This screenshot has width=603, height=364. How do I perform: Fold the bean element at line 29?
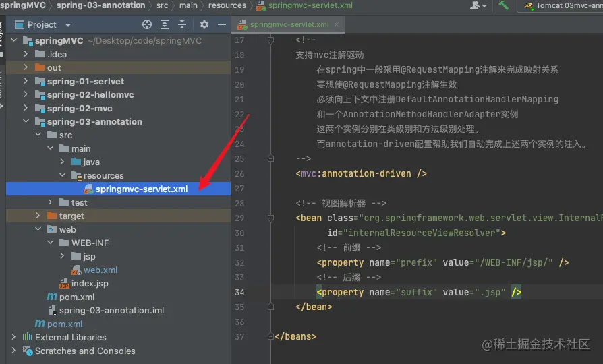pyautogui.click(x=270, y=218)
